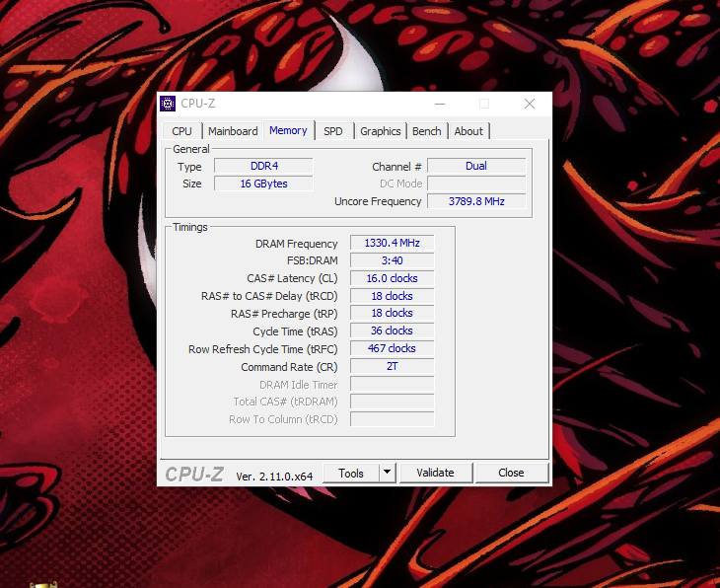Go to the SPD tab
The image size is (720, 588).
[333, 131]
